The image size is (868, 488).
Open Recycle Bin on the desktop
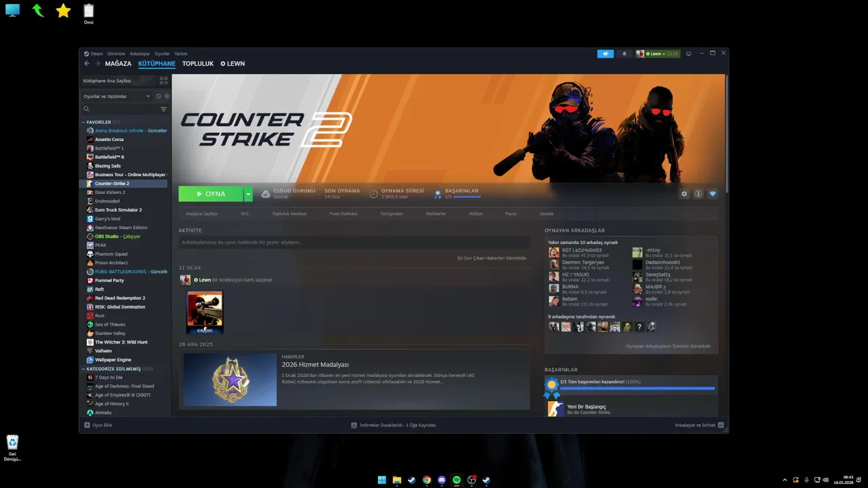[x=12, y=448]
